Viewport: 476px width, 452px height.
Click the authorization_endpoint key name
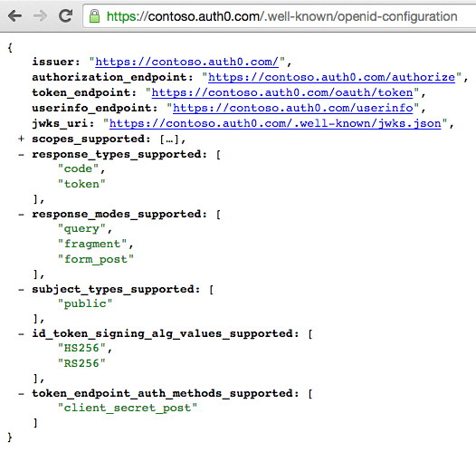[109, 78]
